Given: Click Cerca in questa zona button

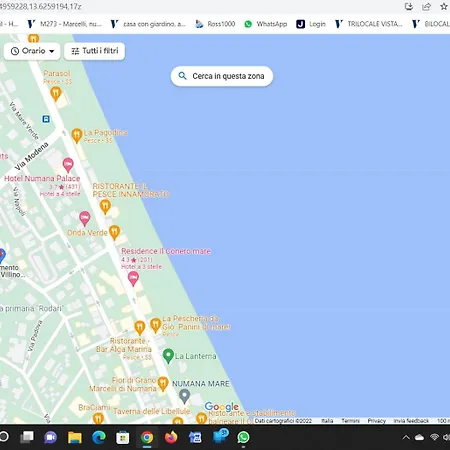Looking at the screenshot, I should [x=222, y=76].
